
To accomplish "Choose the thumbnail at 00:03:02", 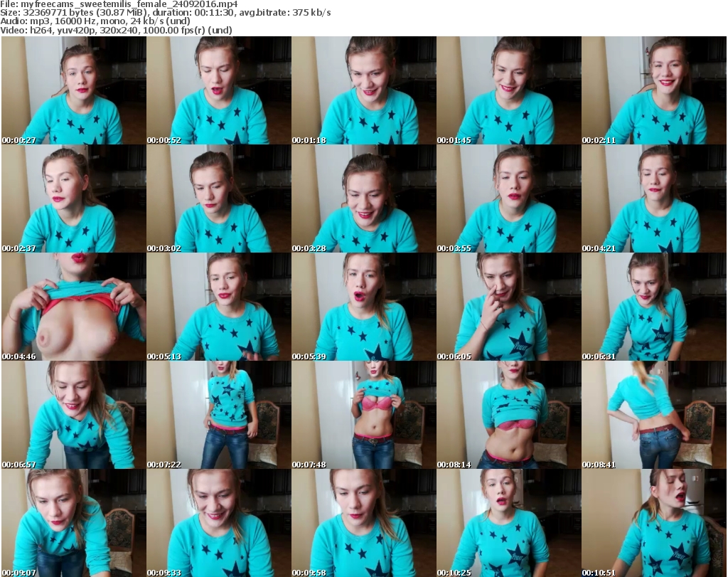I will (x=219, y=198).
